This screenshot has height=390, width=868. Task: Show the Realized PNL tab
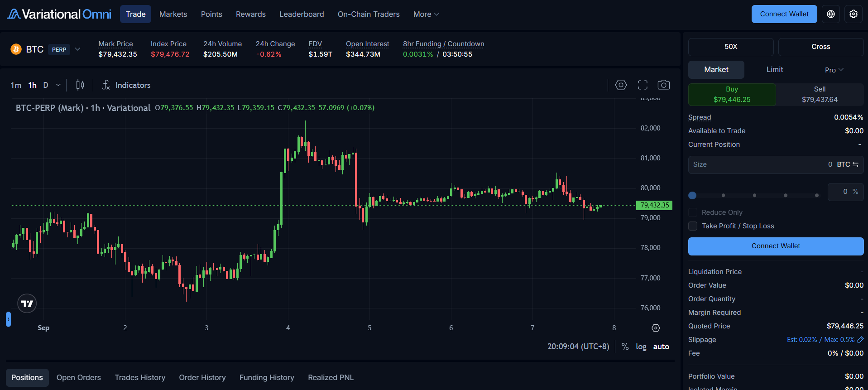pyautogui.click(x=331, y=377)
